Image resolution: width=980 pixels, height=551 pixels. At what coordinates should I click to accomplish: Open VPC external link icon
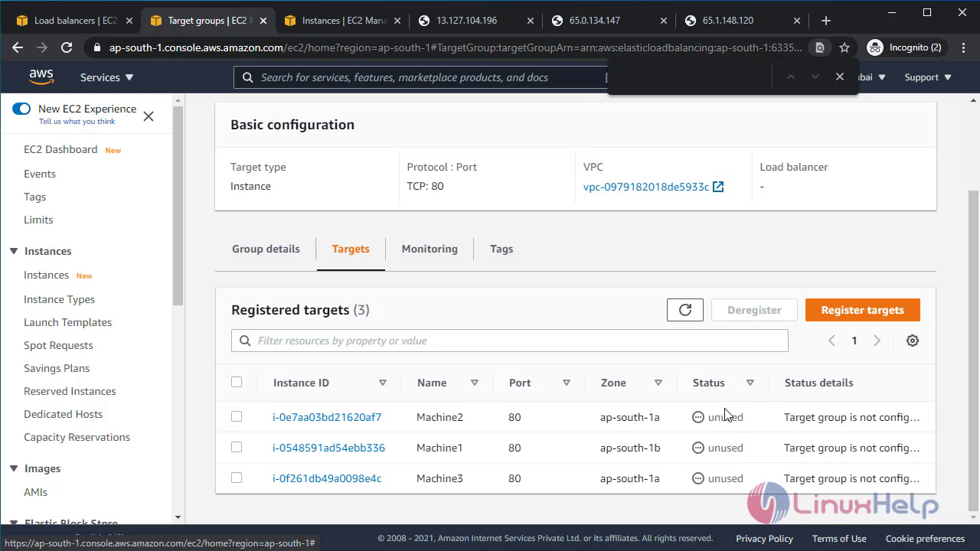click(718, 187)
